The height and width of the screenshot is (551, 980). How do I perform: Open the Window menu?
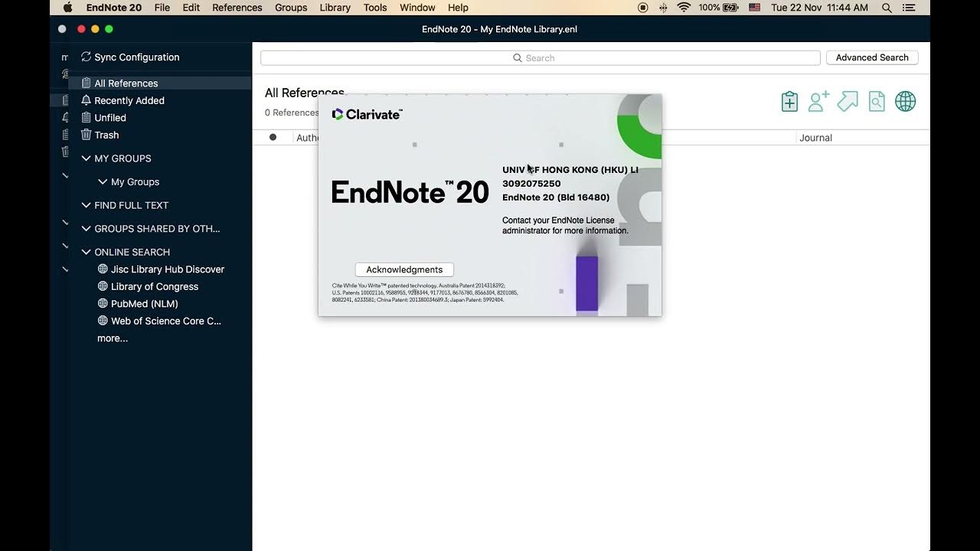(417, 8)
